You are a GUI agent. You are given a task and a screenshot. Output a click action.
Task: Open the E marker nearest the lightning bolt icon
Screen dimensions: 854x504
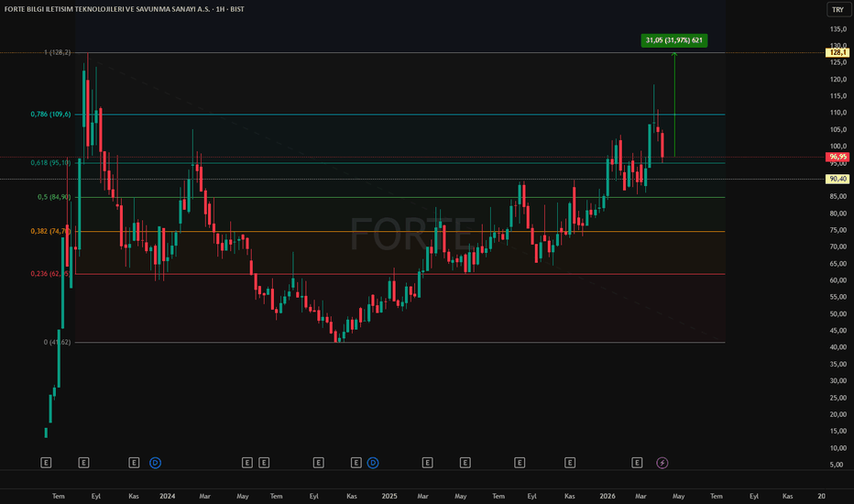tap(637, 463)
